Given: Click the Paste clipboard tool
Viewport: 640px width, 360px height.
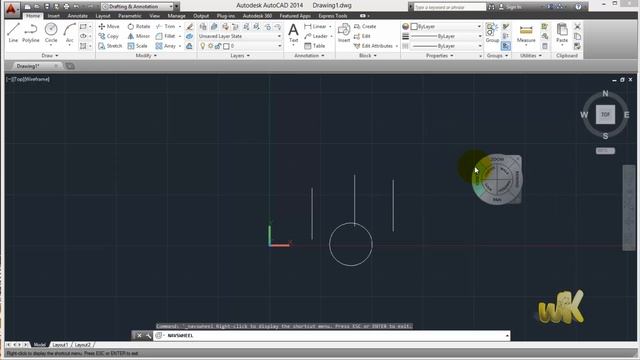Looking at the screenshot, I should pos(562,33).
